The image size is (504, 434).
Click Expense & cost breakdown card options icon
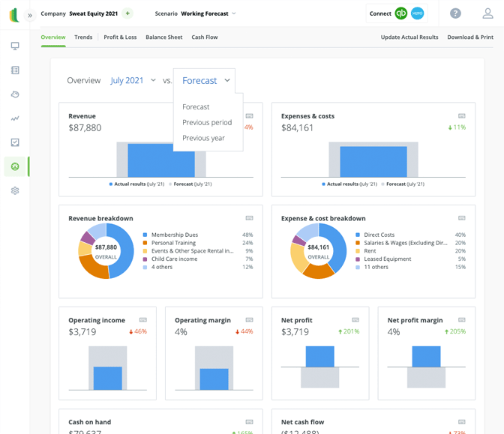(x=461, y=218)
